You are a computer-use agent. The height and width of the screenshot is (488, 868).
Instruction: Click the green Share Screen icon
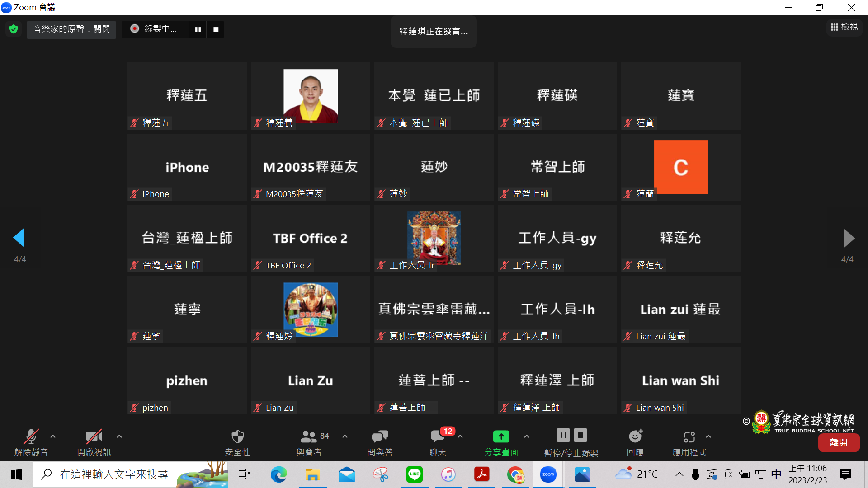click(501, 436)
